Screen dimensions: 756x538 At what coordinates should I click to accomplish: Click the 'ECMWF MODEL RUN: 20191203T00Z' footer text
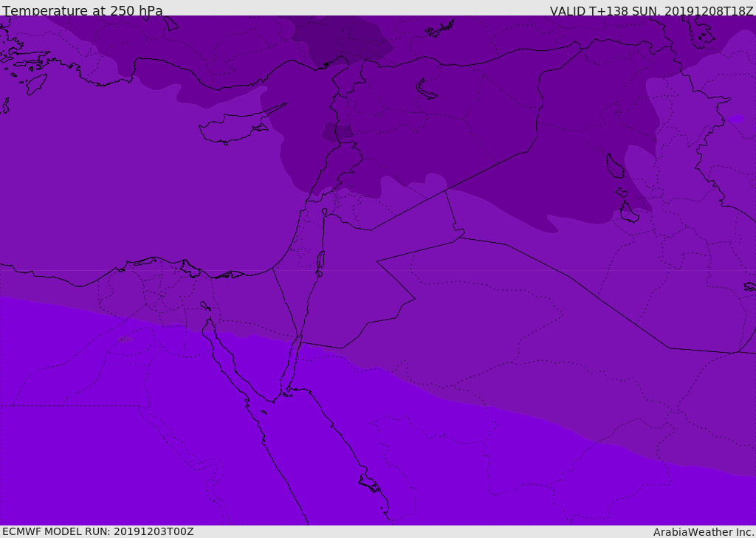click(x=98, y=531)
